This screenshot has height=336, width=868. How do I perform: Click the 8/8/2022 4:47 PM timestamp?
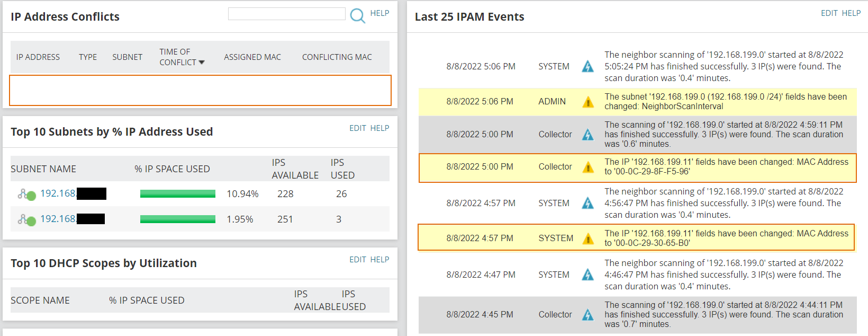coord(481,275)
